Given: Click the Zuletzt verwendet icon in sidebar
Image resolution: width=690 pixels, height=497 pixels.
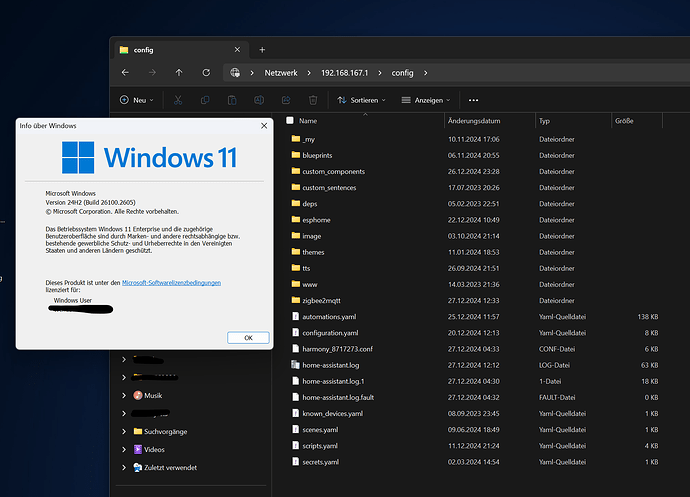Looking at the screenshot, I should tap(138, 468).
